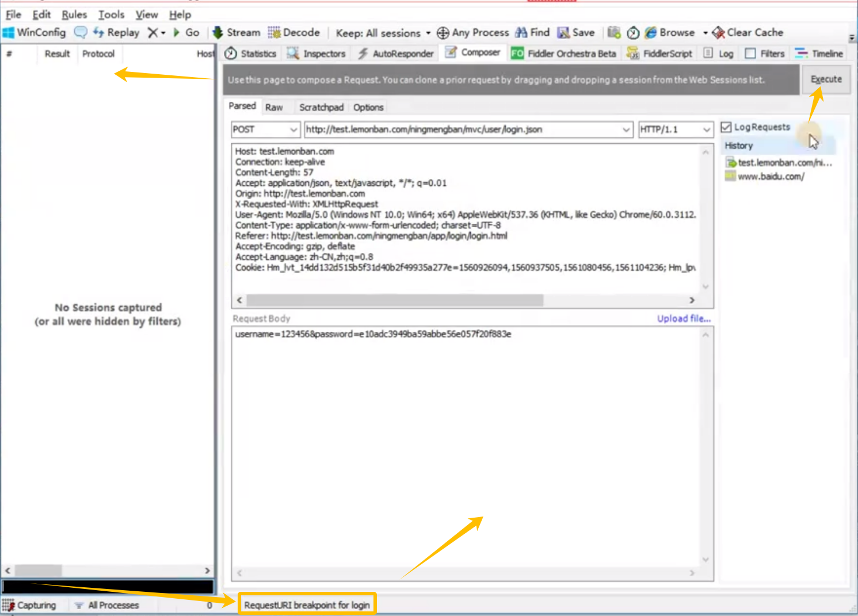Open the FiddlerScript tab
The width and height of the screenshot is (858, 616).
point(659,53)
